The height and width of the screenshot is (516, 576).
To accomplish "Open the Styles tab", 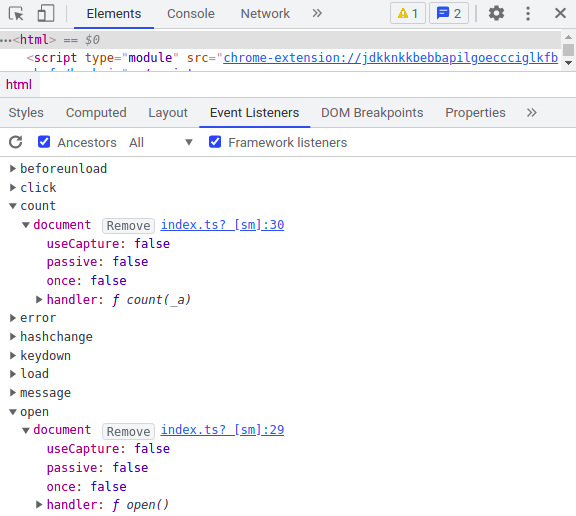I will [x=26, y=113].
